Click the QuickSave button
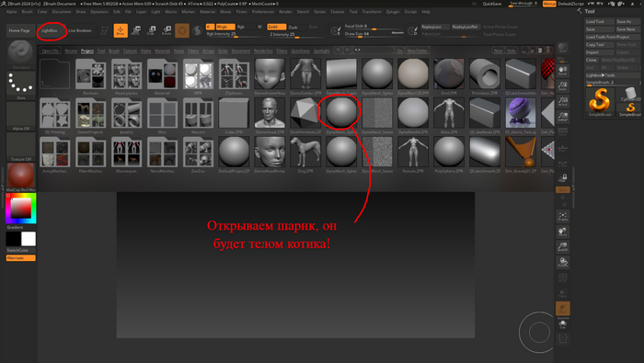The image size is (644, 363). click(491, 4)
